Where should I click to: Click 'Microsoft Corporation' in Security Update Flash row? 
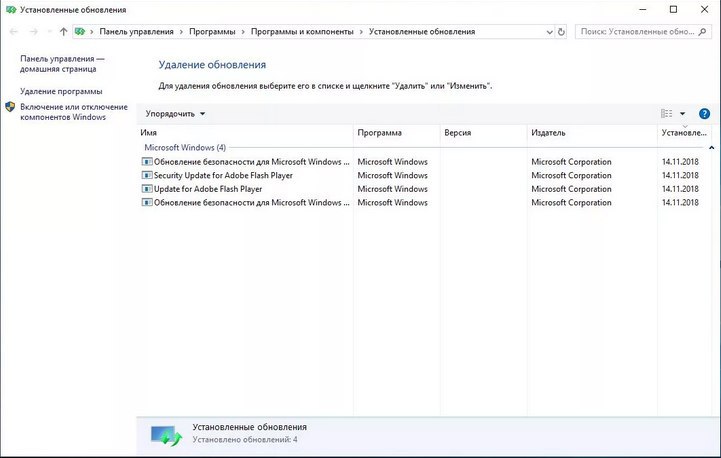[x=571, y=175]
